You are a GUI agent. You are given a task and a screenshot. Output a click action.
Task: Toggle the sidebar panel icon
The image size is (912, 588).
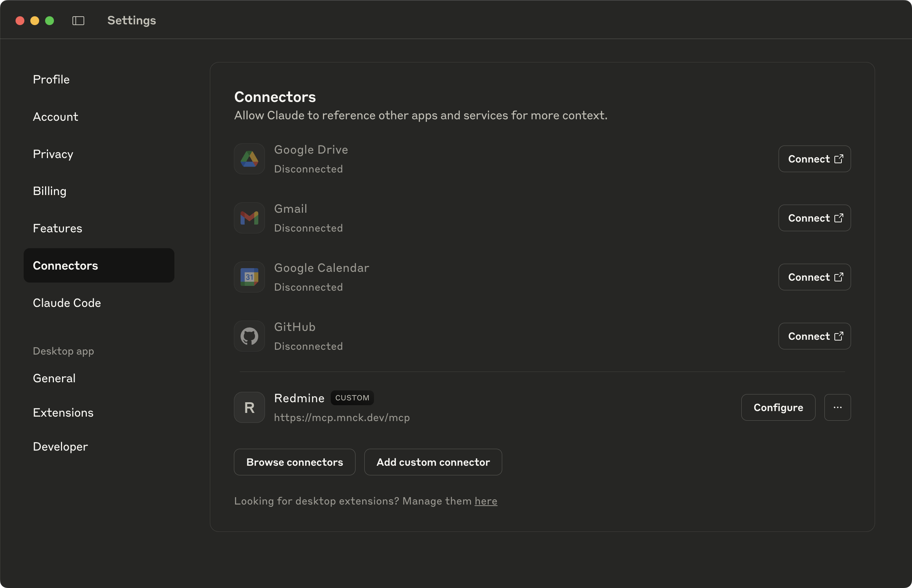pyautogui.click(x=78, y=21)
